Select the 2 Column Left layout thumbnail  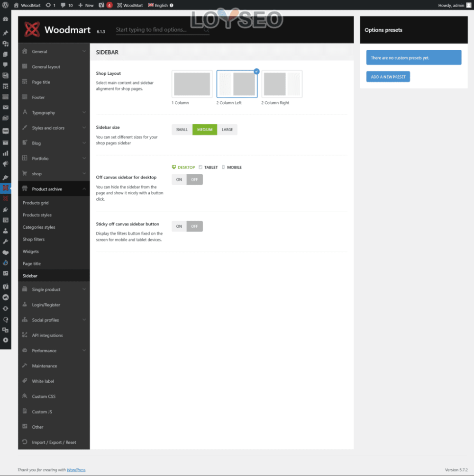(x=237, y=84)
